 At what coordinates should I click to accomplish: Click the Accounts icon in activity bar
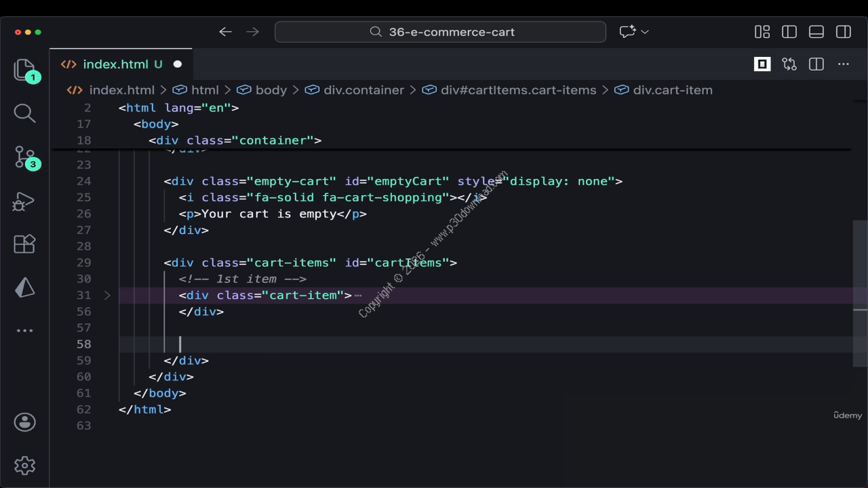tap(24, 422)
